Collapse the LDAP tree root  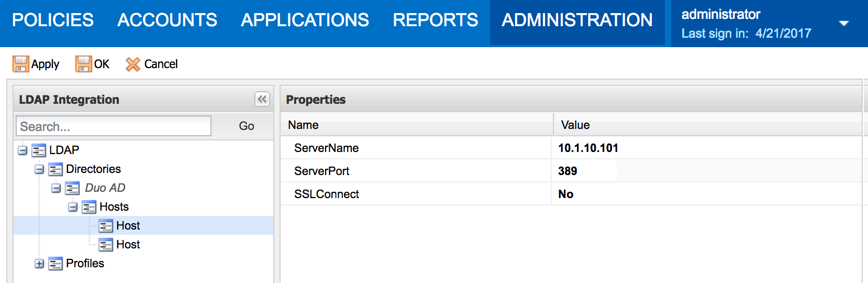click(23, 150)
